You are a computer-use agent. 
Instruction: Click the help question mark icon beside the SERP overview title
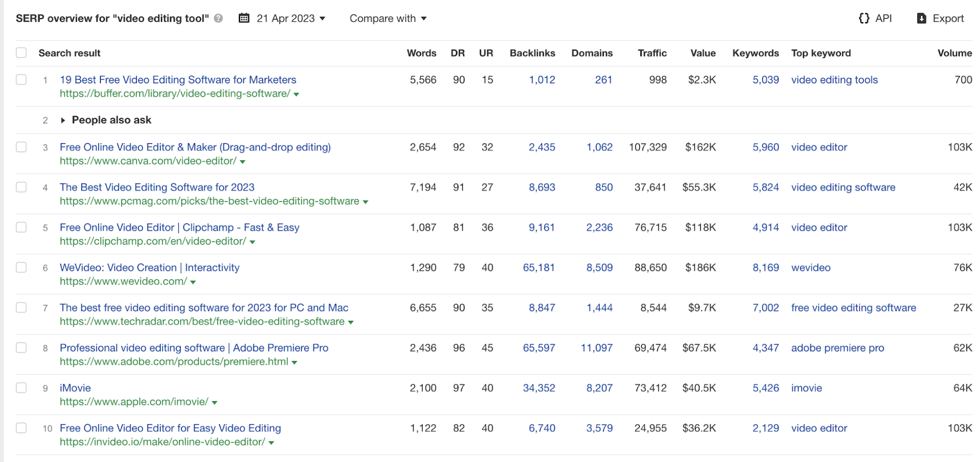coord(219,19)
